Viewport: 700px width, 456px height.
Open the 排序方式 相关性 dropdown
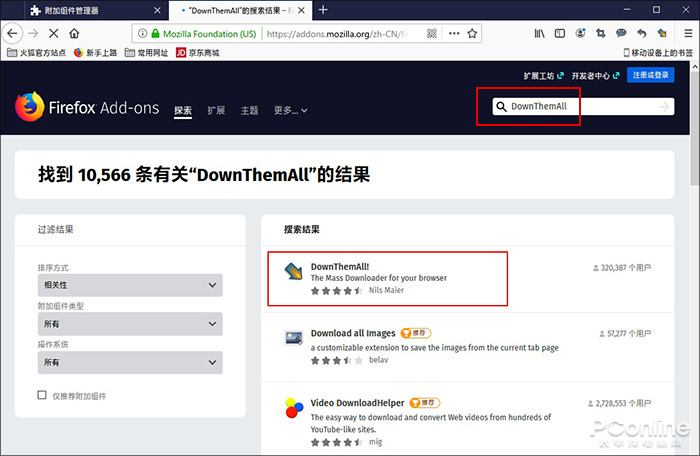click(x=130, y=285)
